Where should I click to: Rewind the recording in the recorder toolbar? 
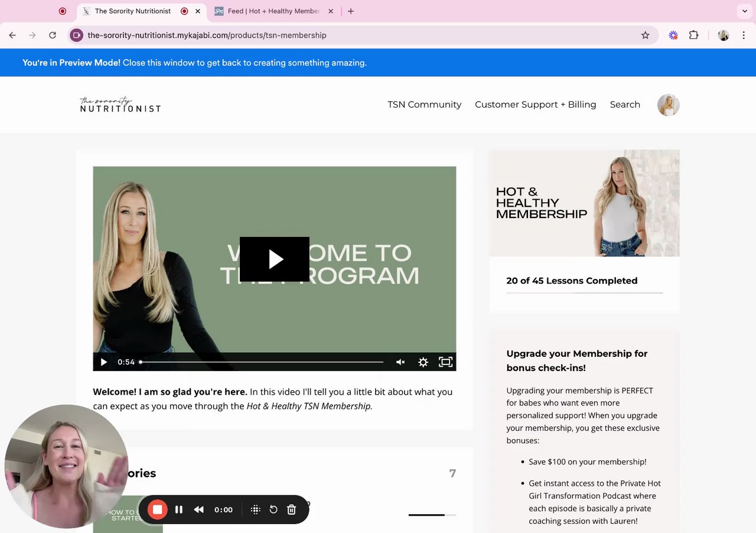coord(199,509)
